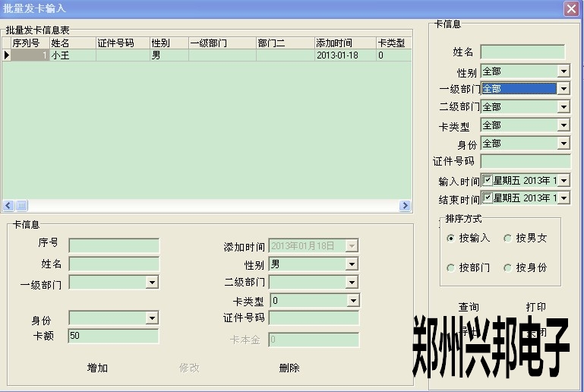Viewport: 584px width, 392px height.
Task: Open the bottom 卡类型 dropdown showing 0
Action: [352, 300]
